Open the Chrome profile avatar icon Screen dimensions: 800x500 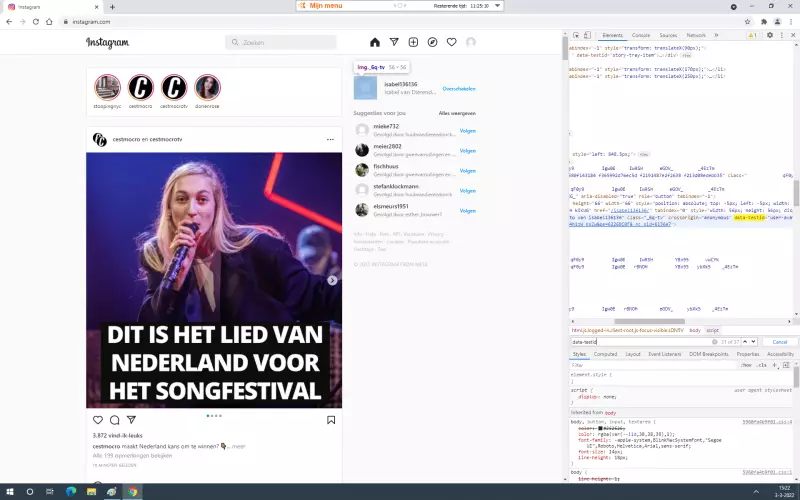click(x=777, y=21)
